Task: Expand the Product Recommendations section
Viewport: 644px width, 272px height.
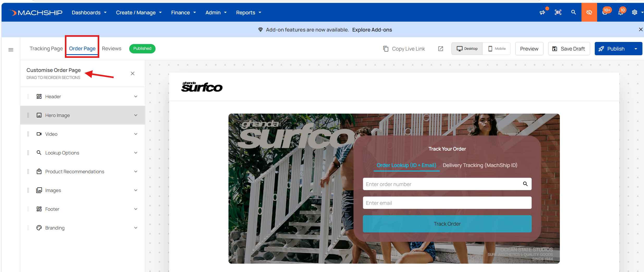Action: pos(136,171)
